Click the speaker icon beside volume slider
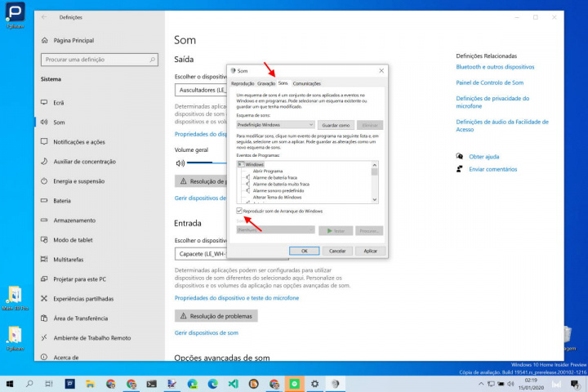 pos(180,163)
